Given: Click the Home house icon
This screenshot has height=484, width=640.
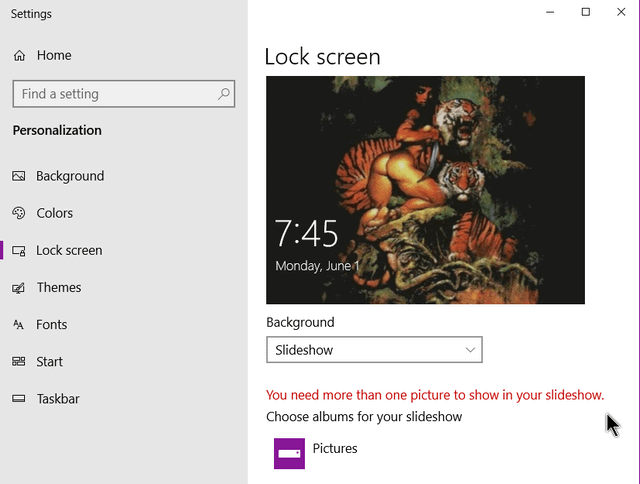Looking at the screenshot, I should (19, 56).
